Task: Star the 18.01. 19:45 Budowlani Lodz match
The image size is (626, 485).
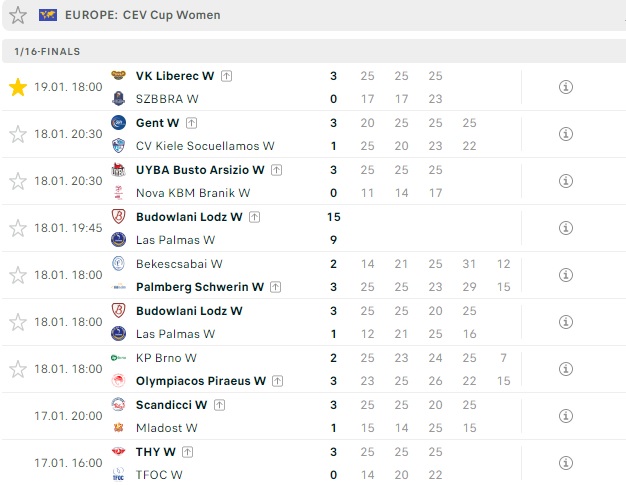Action: (x=18, y=228)
